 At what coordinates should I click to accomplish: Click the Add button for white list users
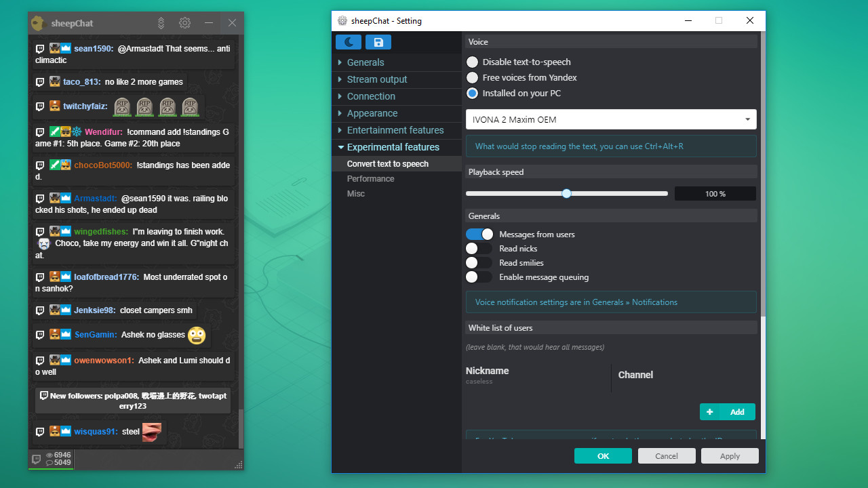(727, 411)
